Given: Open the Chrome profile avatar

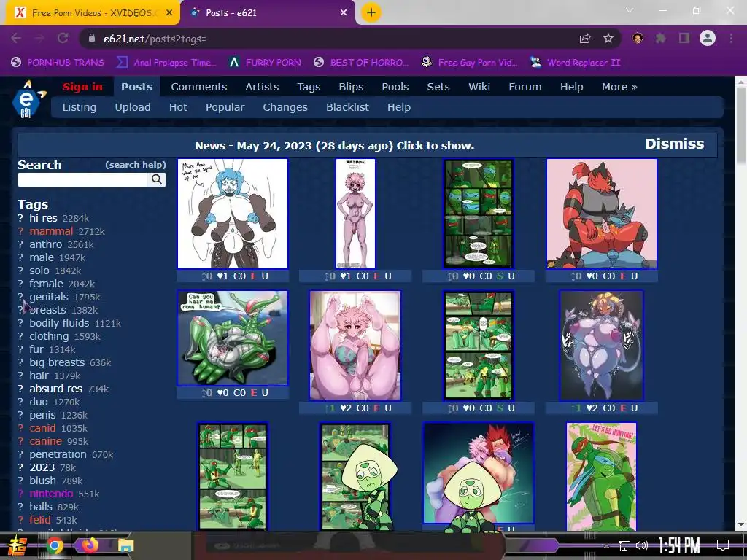Looking at the screenshot, I should pyautogui.click(x=708, y=38).
